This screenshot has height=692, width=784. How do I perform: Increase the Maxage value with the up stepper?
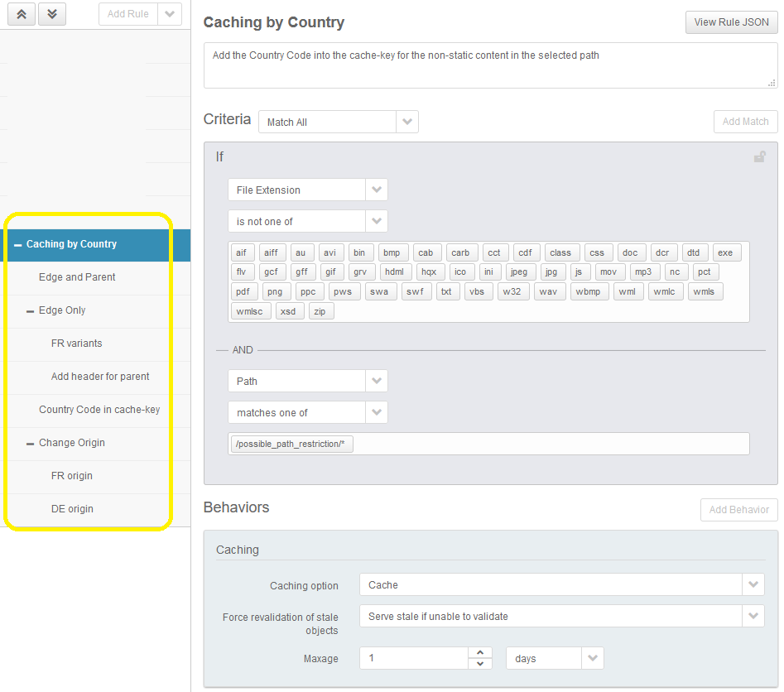(x=480, y=653)
